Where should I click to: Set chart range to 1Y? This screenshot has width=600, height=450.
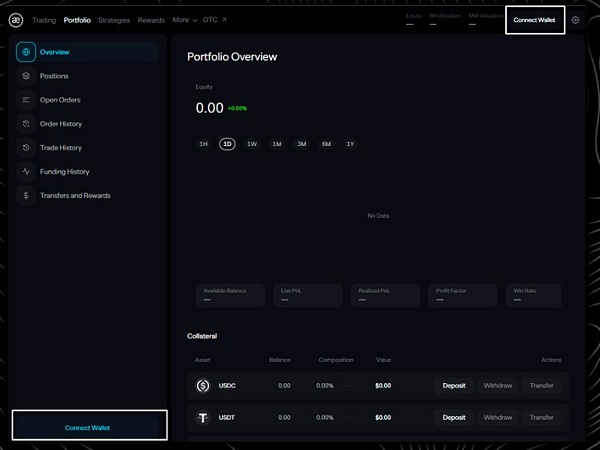tap(350, 144)
